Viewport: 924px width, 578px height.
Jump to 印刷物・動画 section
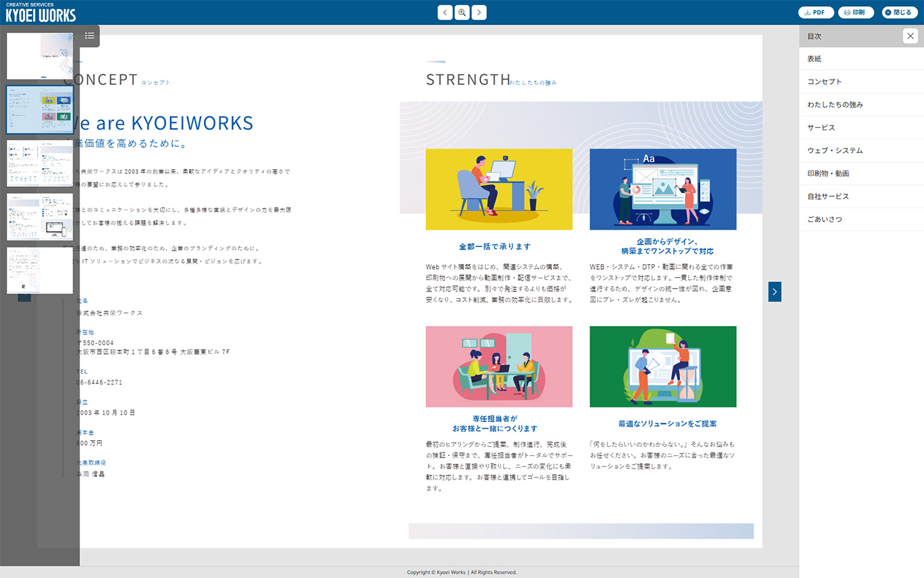861,173
